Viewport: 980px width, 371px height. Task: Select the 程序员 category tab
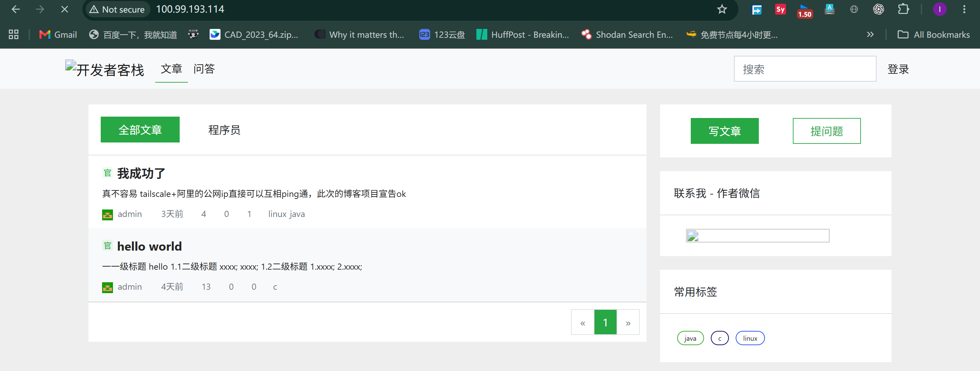coord(224,130)
